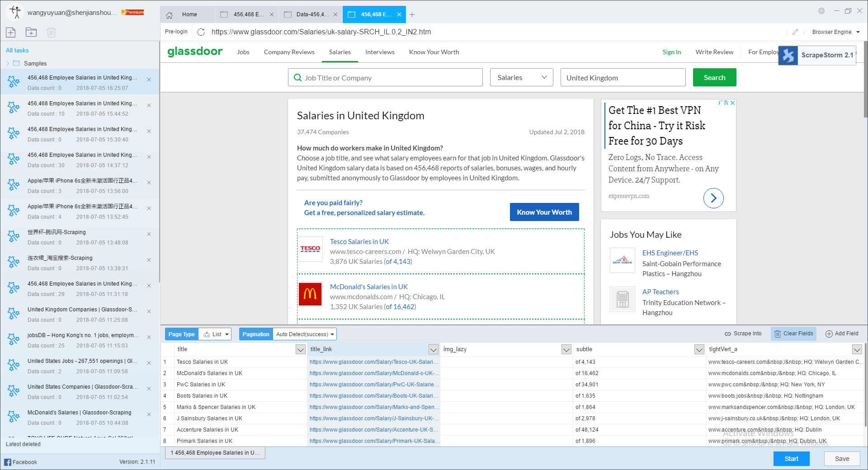The width and height of the screenshot is (868, 470).
Task: Open Know Your Worth menu item
Action: (434, 52)
